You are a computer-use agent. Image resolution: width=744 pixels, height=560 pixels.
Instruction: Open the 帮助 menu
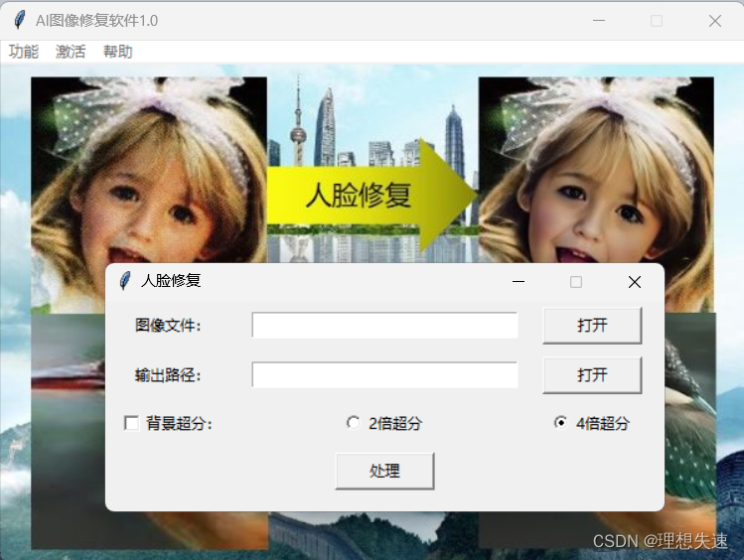point(117,52)
